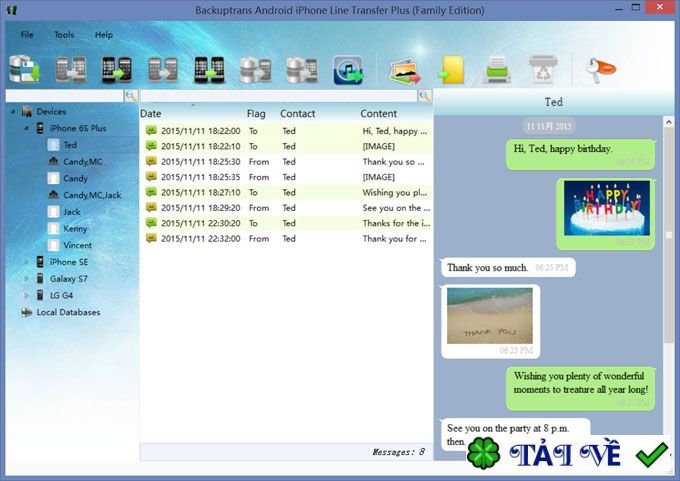Click the search icon above device tree

pyautogui.click(x=131, y=96)
